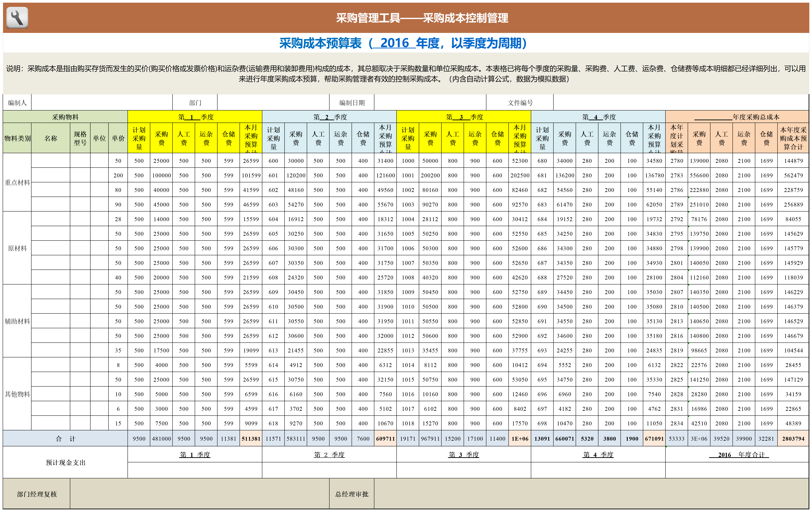This screenshot has height=512, width=812.
Task: Click the total cell showing 53333
Action: tap(676, 439)
